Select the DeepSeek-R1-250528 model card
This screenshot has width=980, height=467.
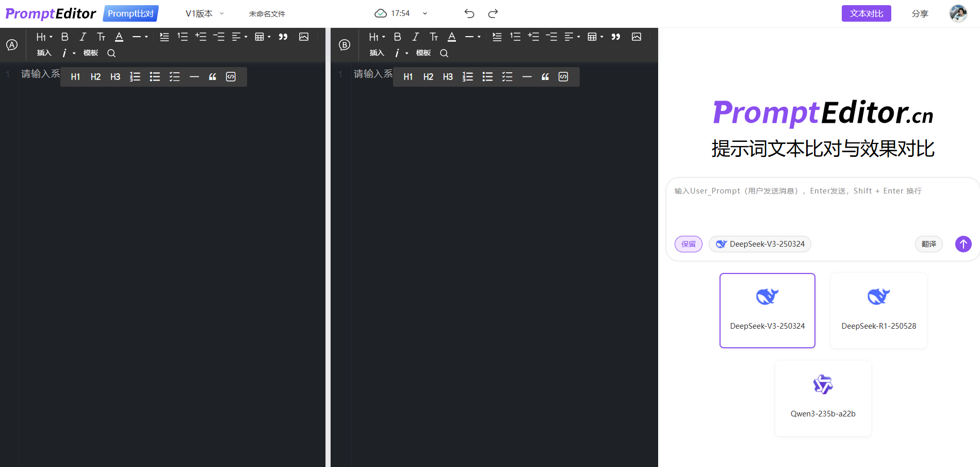[x=878, y=311]
